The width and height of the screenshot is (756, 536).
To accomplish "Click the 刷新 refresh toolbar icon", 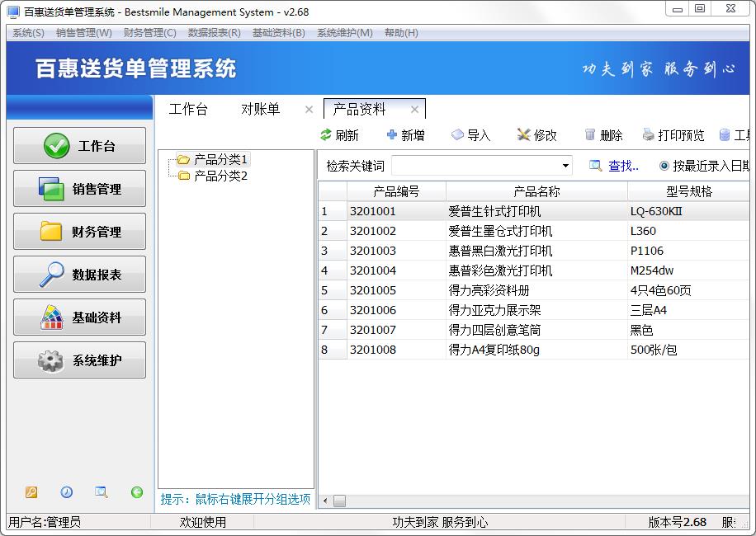I will pyautogui.click(x=326, y=135).
